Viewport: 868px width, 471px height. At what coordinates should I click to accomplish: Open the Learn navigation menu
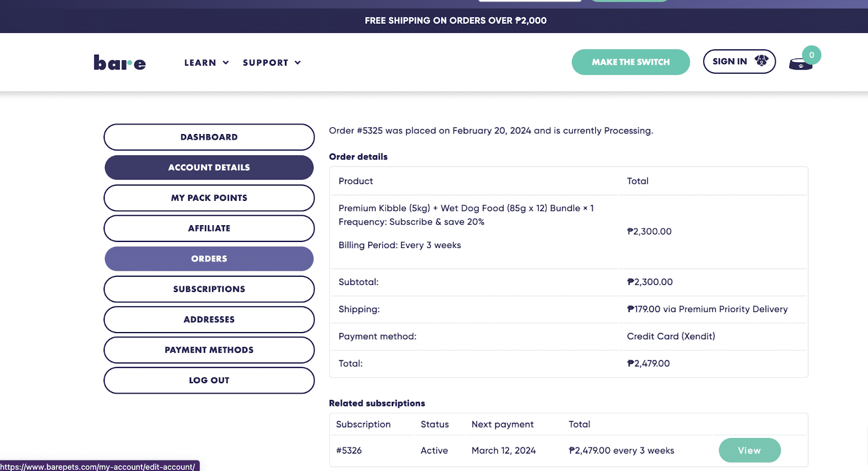[200, 63]
